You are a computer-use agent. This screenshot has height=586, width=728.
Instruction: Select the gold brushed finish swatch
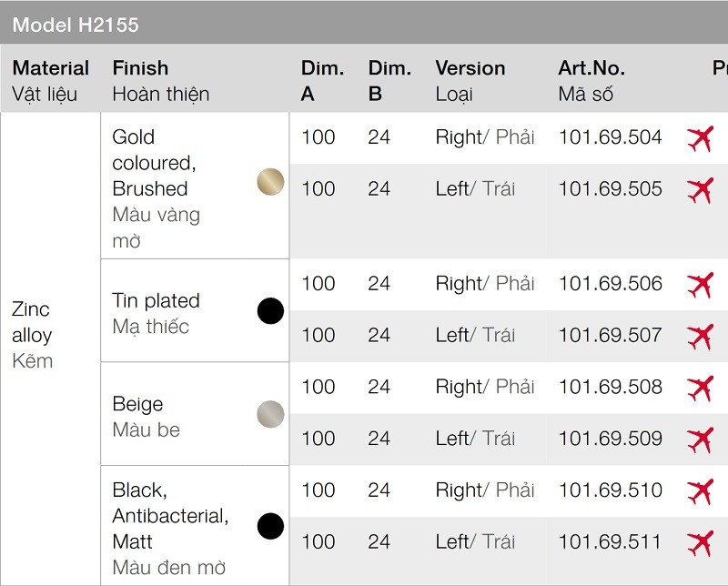[x=270, y=182]
